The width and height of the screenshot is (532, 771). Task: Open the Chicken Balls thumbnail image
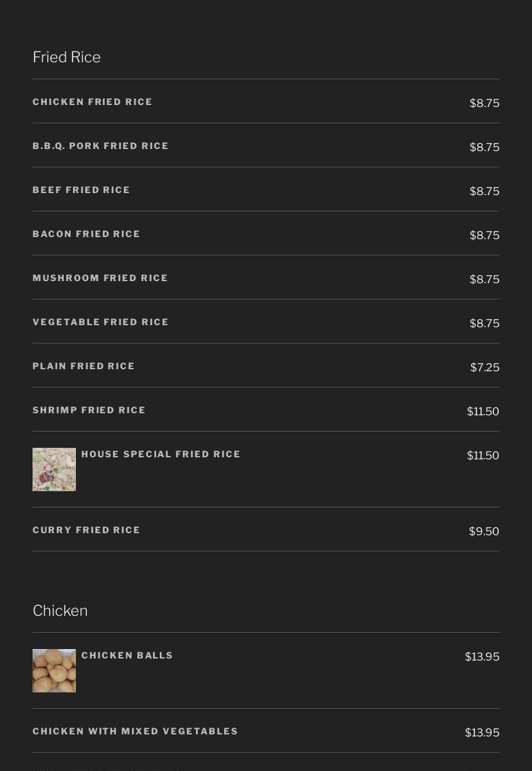54,671
